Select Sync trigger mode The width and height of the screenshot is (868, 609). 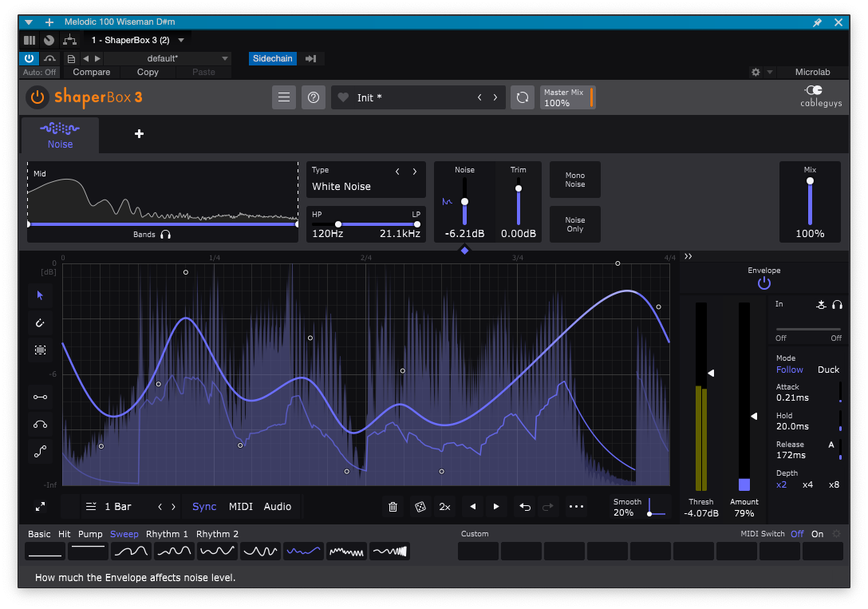tap(204, 507)
